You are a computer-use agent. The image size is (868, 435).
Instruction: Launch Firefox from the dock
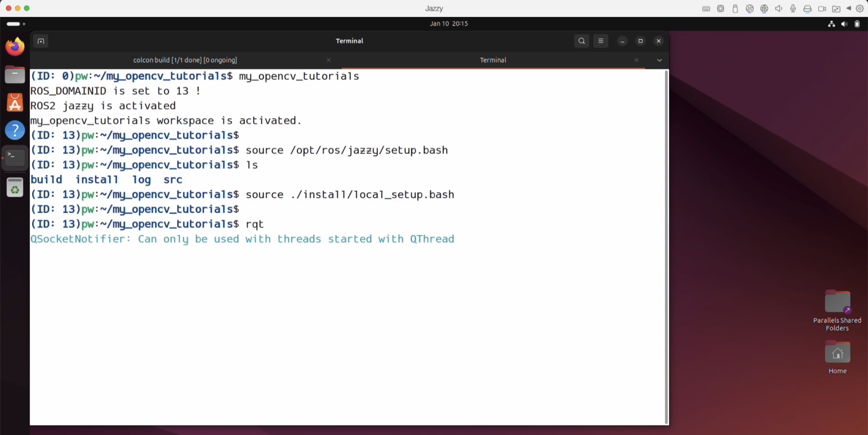point(15,47)
